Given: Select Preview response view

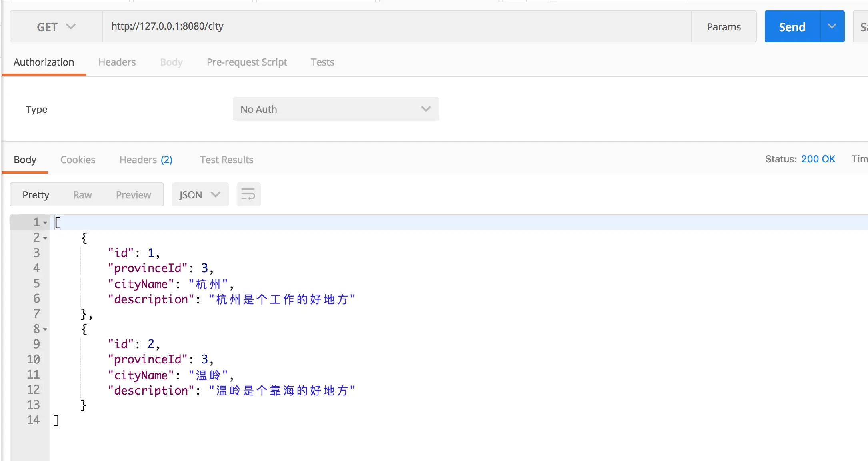Looking at the screenshot, I should click(133, 195).
